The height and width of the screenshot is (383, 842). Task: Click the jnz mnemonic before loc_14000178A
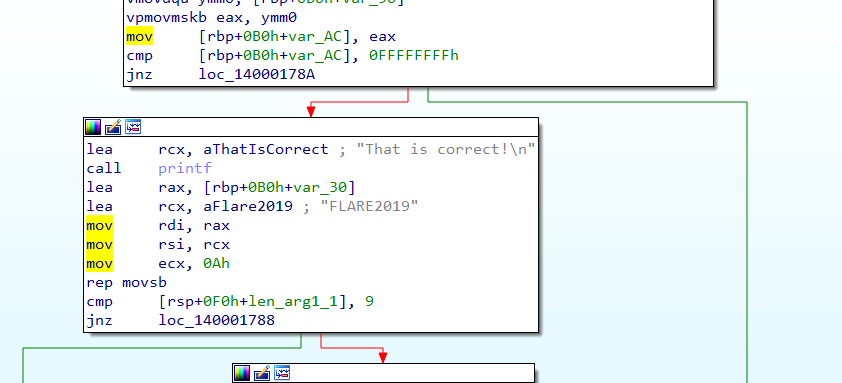coord(140,75)
